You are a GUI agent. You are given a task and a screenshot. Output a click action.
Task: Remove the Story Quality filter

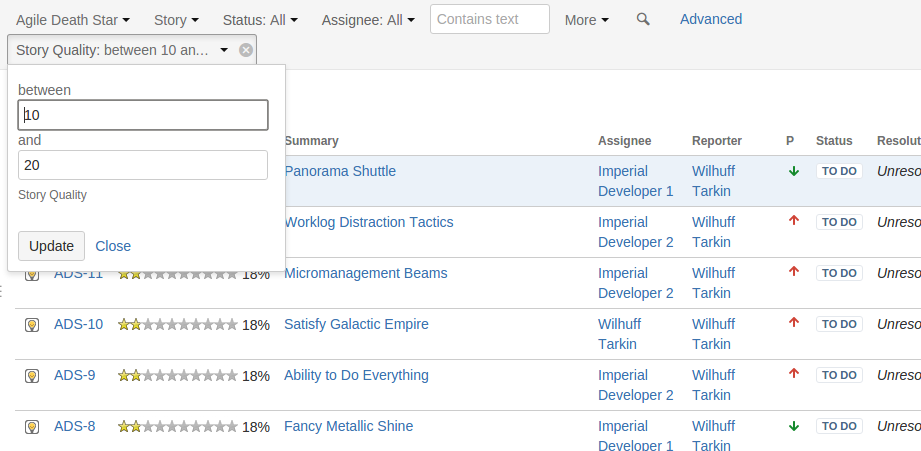click(x=246, y=50)
